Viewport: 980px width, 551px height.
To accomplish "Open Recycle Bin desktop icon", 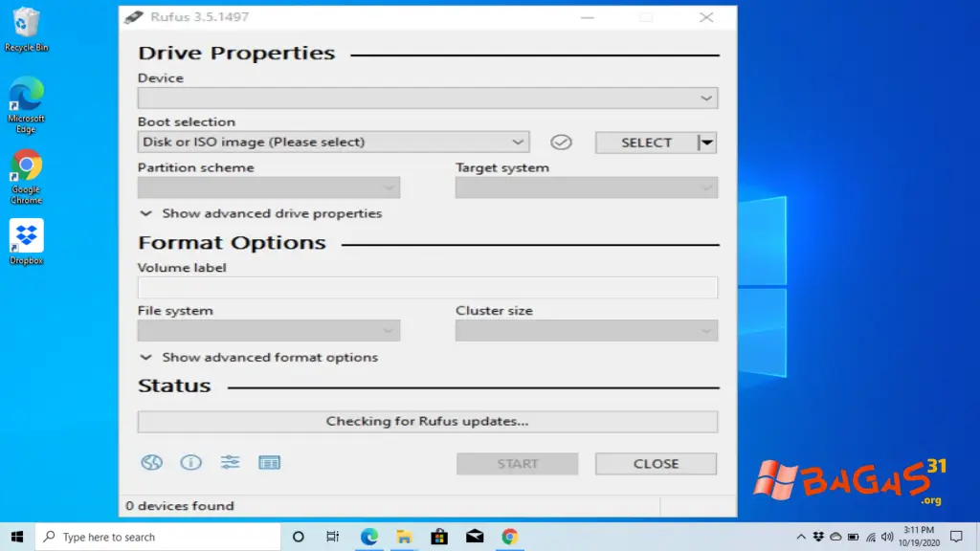I will pos(26,30).
